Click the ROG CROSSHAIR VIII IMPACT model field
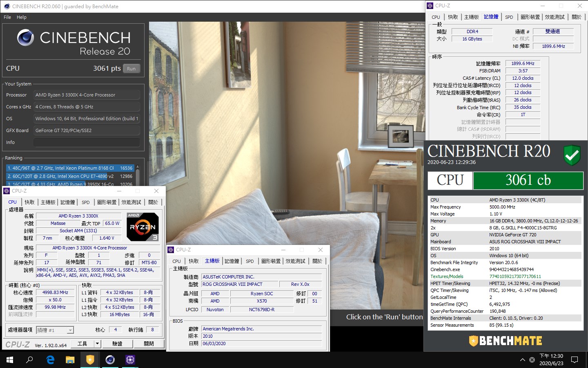 [x=239, y=284]
